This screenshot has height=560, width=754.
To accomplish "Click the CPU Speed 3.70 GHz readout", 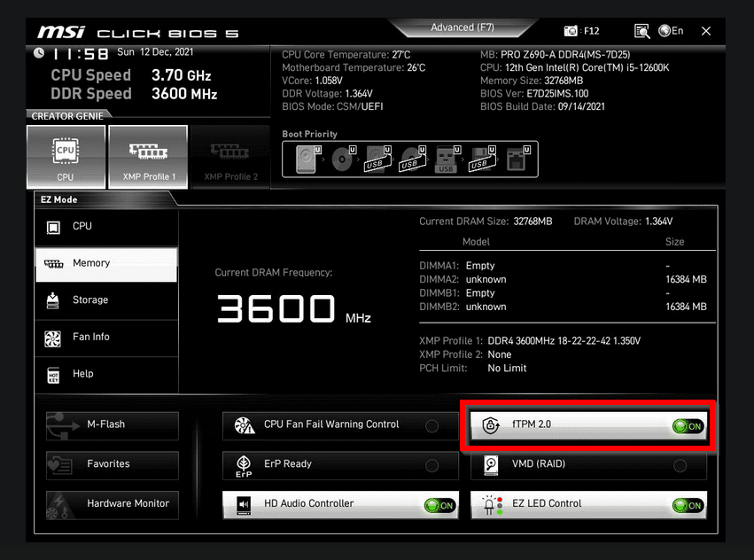I will tap(131, 75).
